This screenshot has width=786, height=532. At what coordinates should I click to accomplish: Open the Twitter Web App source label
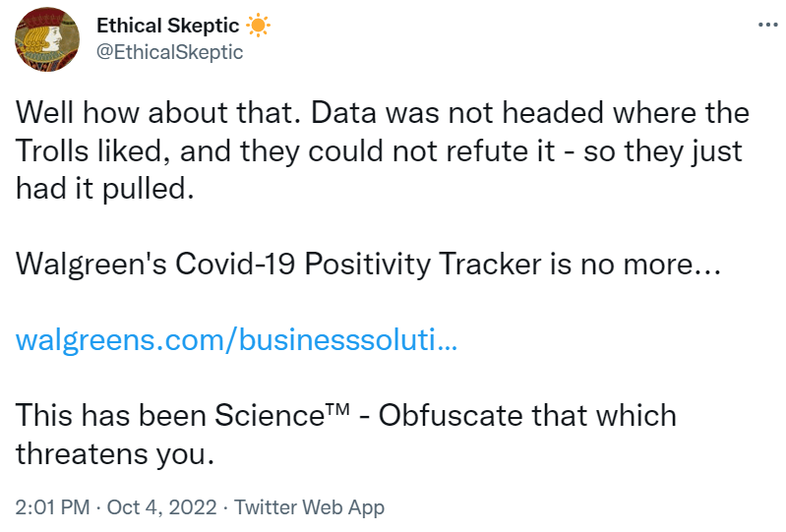pyautogui.click(x=311, y=507)
